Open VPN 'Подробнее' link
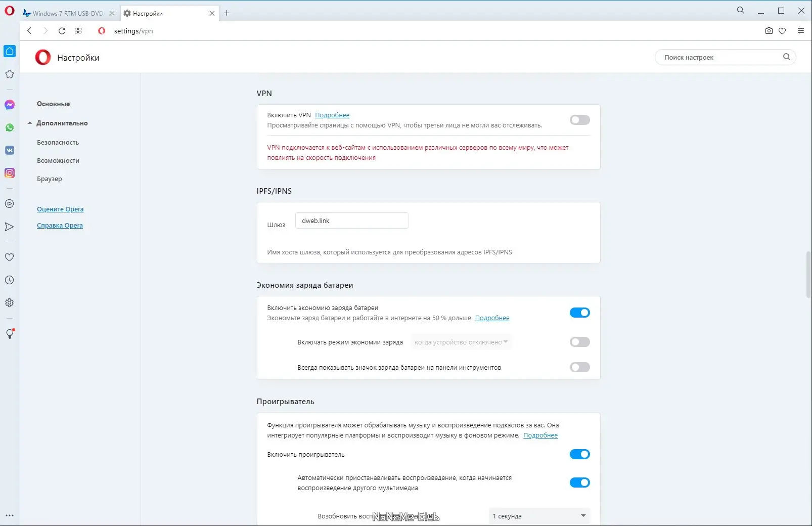 coord(332,115)
